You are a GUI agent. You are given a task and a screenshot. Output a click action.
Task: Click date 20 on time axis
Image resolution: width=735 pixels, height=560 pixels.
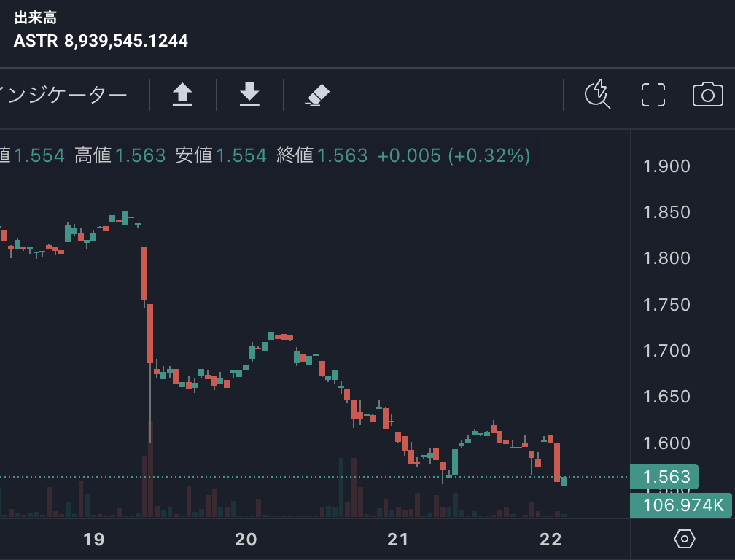tap(246, 540)
